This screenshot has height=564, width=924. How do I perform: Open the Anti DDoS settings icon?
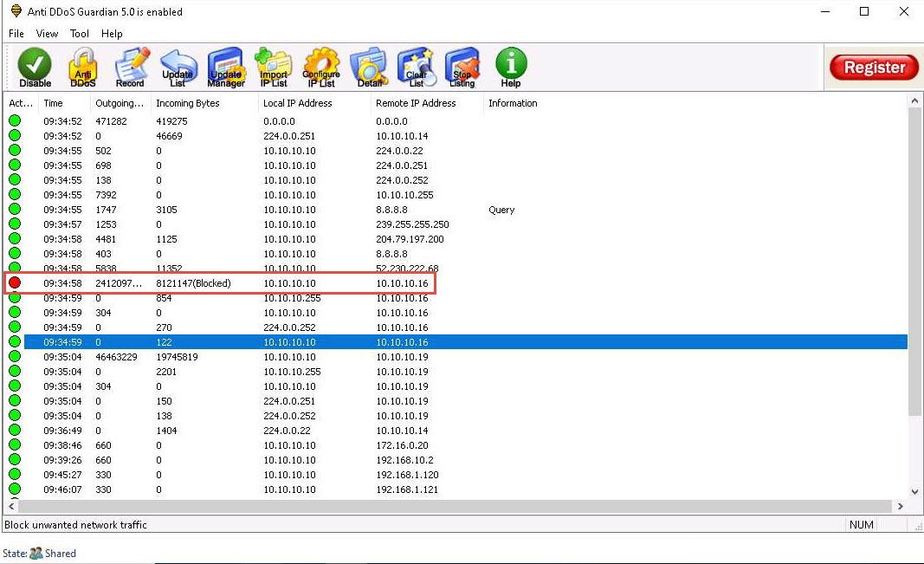[x=82, y=68]
